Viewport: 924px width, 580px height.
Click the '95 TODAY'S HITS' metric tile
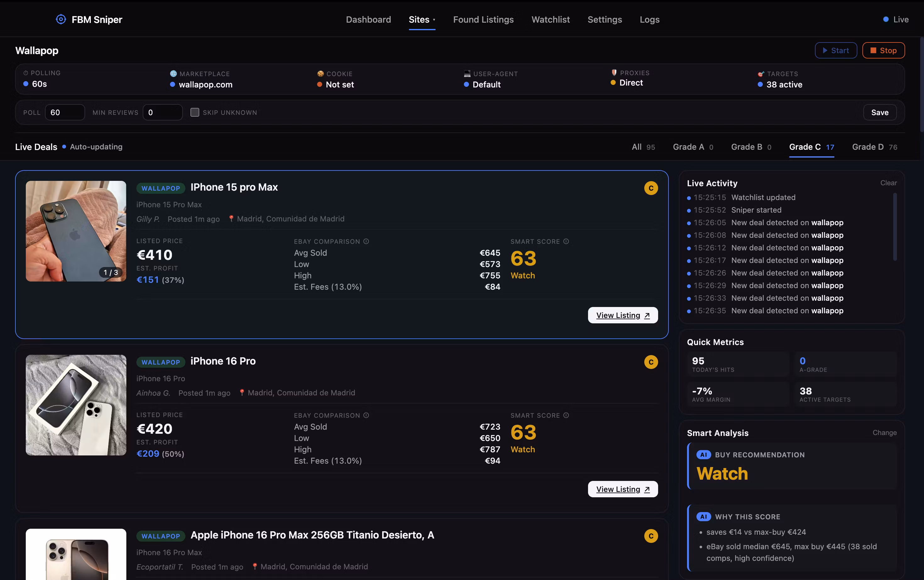pyautogui.click(x=738, y=364)
